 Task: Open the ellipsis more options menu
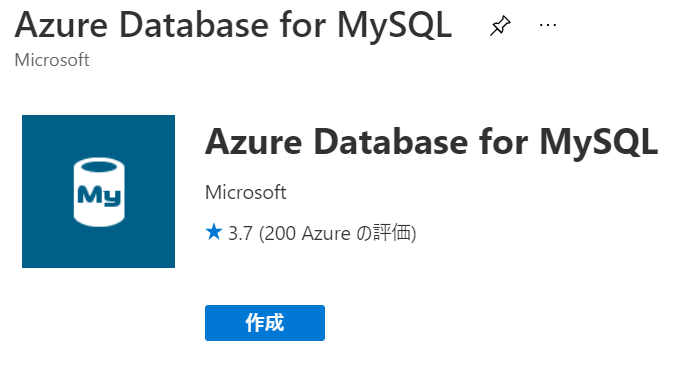click(x=548, y=25)
